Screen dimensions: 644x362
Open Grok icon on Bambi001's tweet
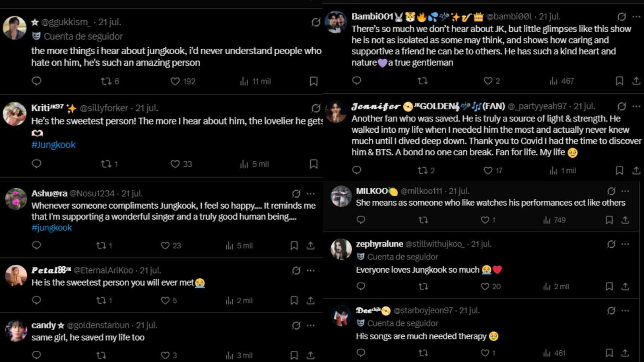(x=621, y=16)
